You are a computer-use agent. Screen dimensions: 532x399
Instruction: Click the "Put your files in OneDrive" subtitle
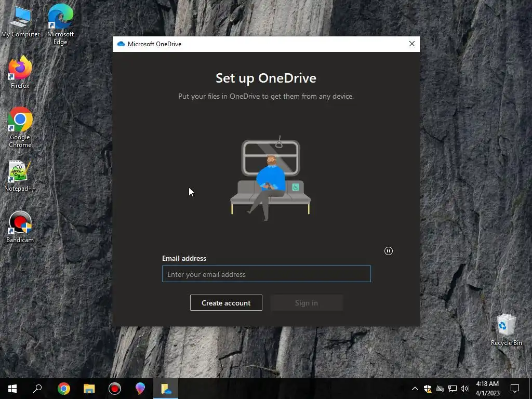(x=266, y=96)
